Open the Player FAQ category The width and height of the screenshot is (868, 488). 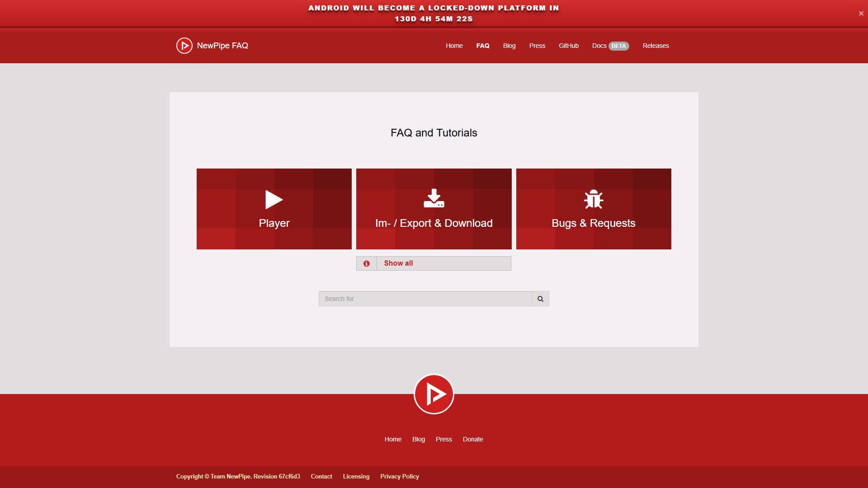[274, 209]
